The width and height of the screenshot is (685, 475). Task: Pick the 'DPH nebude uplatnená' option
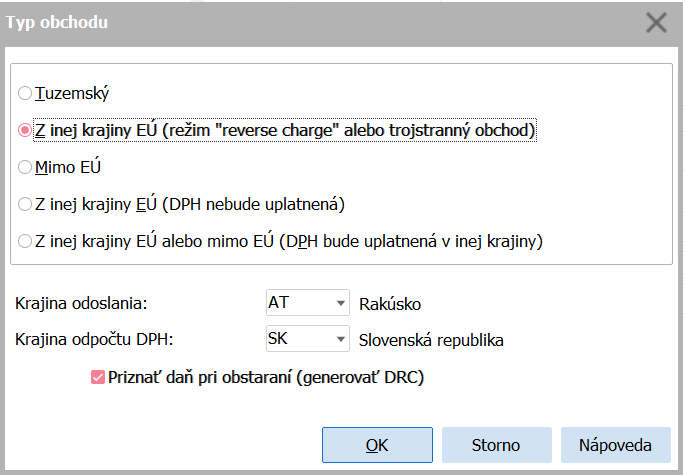click(x=25, y=204)
